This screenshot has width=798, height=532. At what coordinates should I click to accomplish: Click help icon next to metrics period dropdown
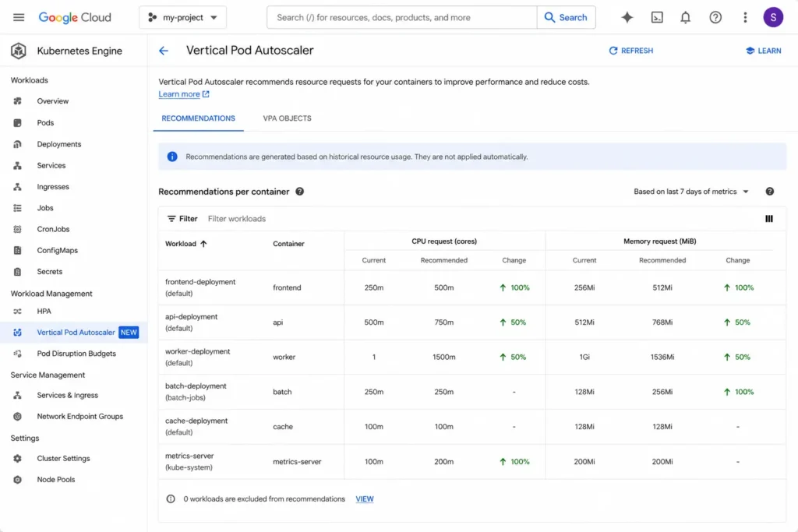(x=769, y=192)
